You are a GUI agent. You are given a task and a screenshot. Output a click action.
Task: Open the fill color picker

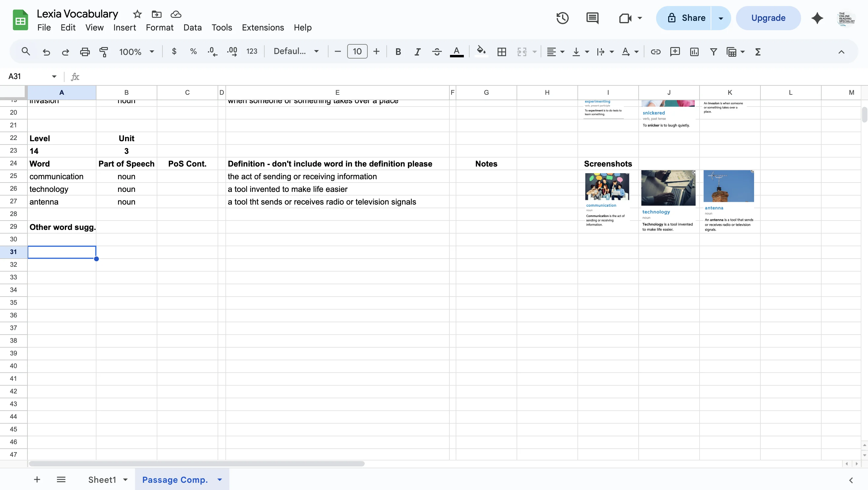point(481,51)
